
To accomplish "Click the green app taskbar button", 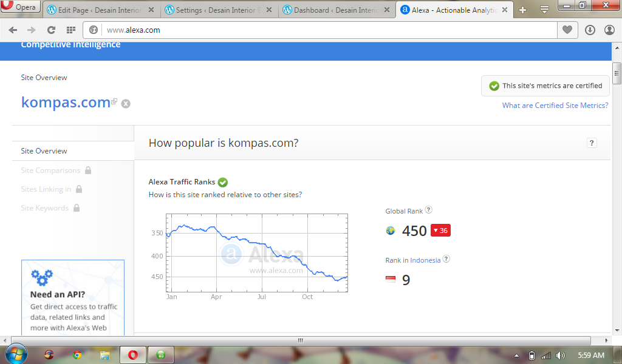I will click(160, 355).
